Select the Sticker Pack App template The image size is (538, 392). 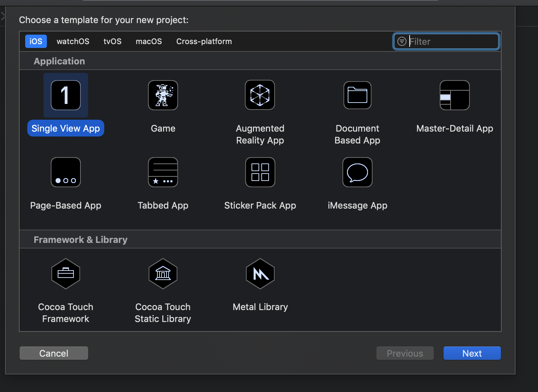click(260, 172)
